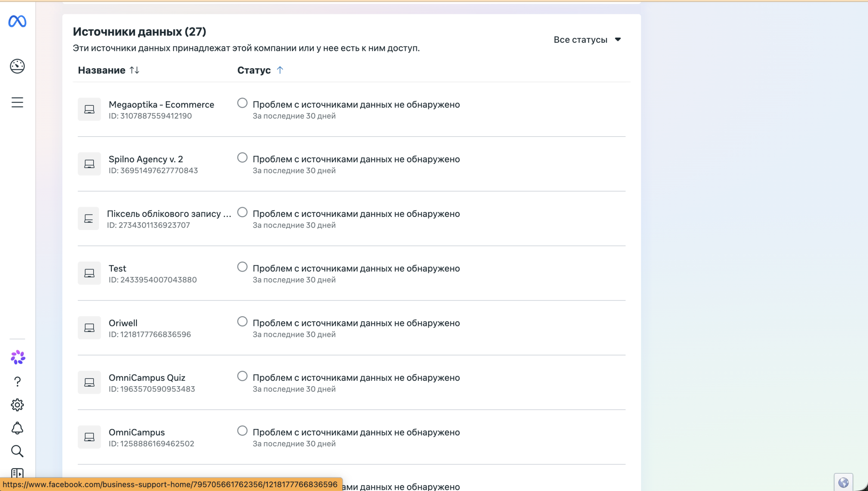Screen dimensions: 868x491
Task: Sort by Название using the arrows icon
Action: [x=134, y=70]
